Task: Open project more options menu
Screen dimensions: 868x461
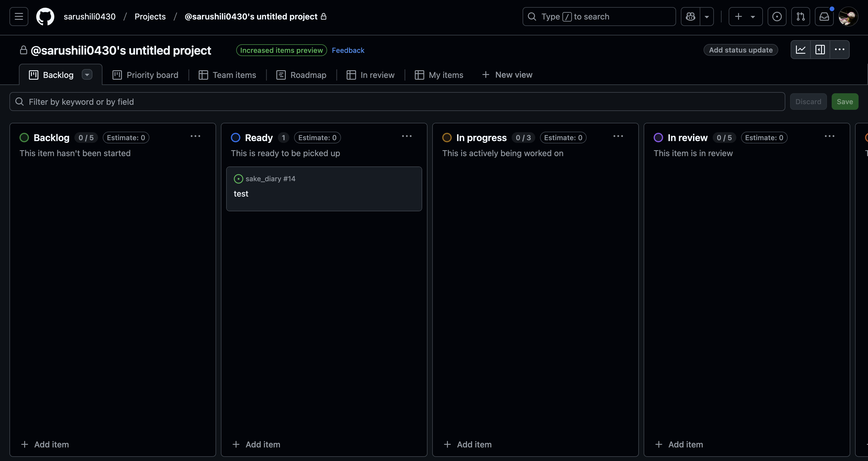Action: 839,50
